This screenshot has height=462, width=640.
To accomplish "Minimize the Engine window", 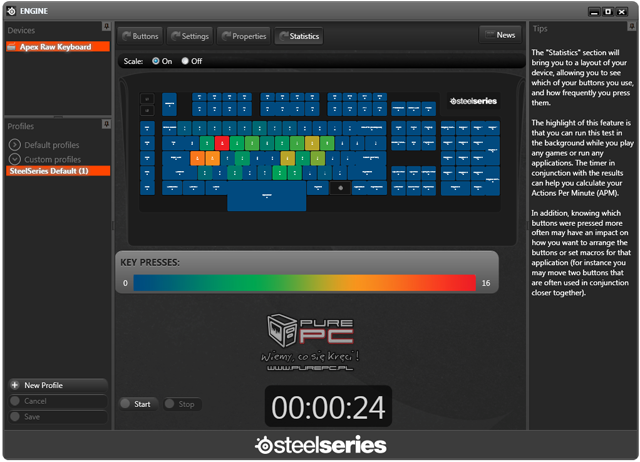I will click(x=594, y=12).
